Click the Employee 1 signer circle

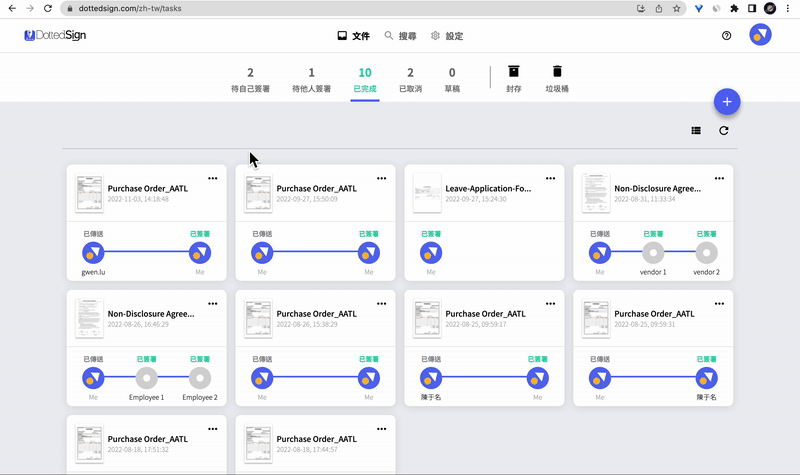[x=146, y=378]
